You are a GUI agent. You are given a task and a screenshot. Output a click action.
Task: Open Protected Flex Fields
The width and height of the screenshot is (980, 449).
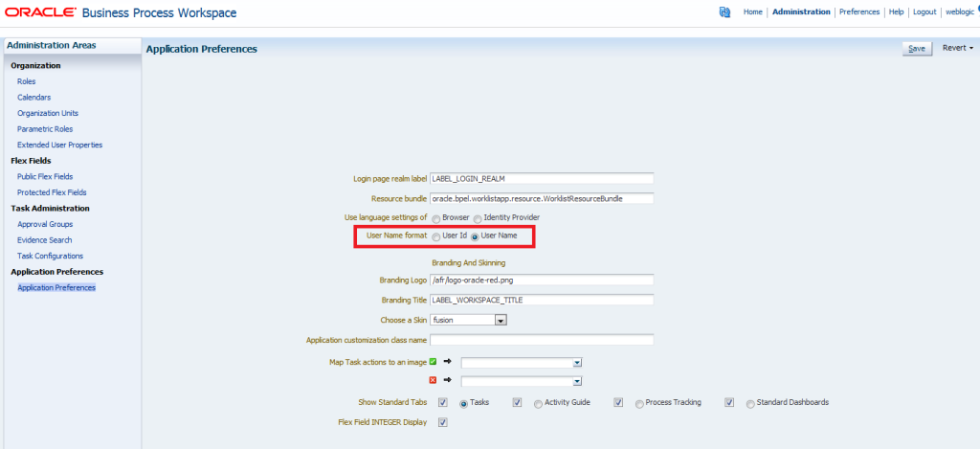[52, 192]
